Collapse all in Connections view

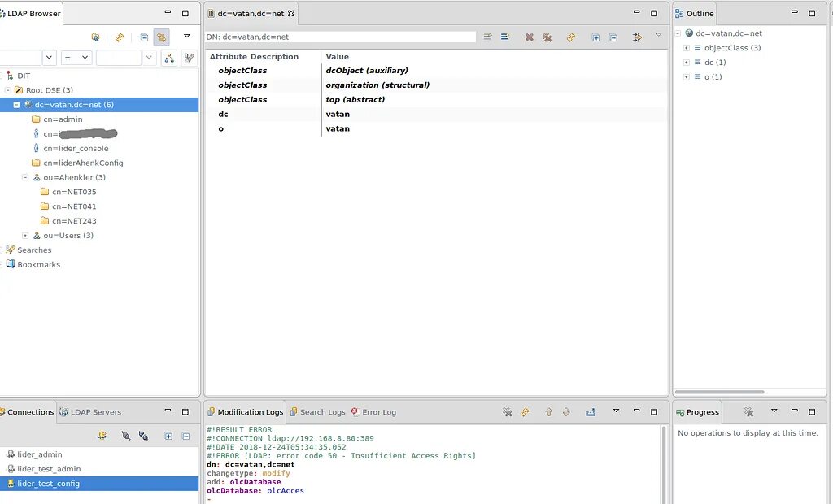186,437
